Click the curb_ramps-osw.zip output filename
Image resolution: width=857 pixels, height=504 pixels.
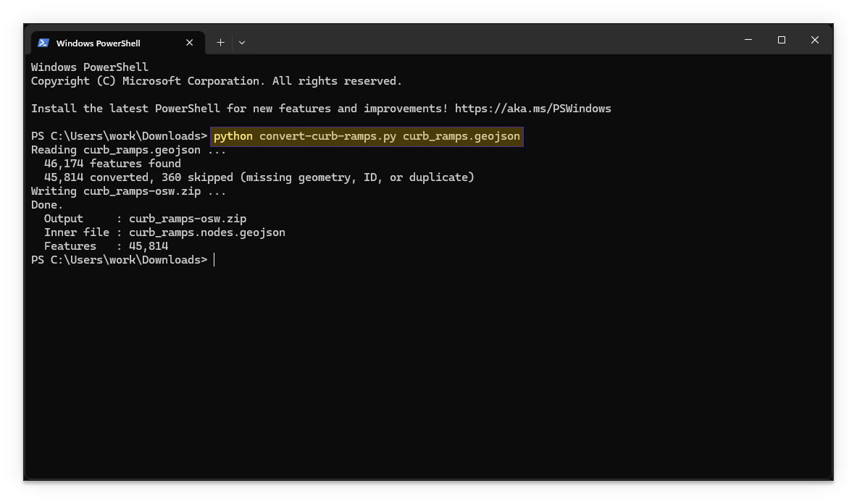(x=187, y=218)
